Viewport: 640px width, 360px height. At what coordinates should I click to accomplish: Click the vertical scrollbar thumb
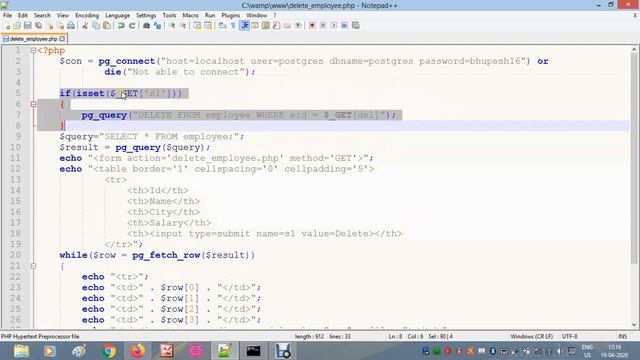point(634,158)
